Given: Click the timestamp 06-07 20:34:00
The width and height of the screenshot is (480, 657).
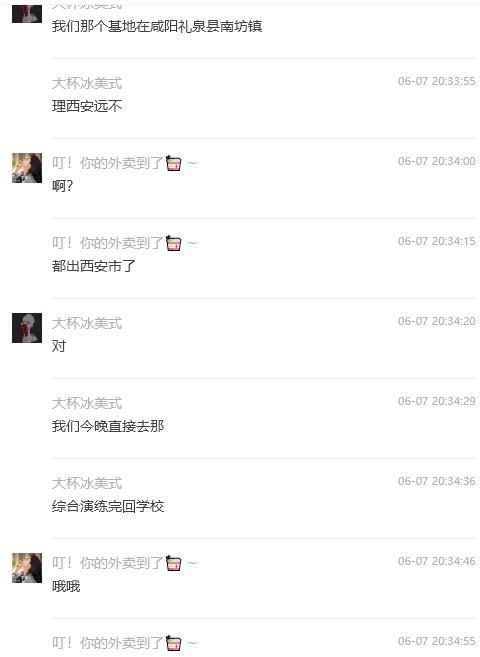Looking at the screenshot, I should click(436, 161).
